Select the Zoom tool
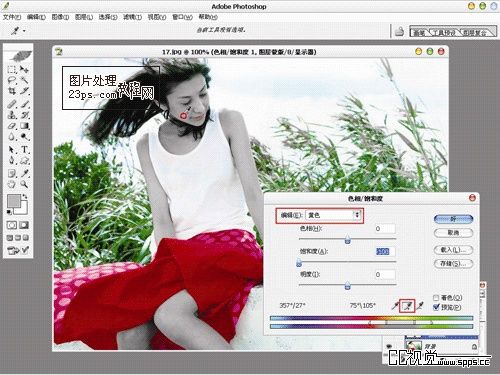Viewport: 500px width, 375px height. tap(24, 184)
